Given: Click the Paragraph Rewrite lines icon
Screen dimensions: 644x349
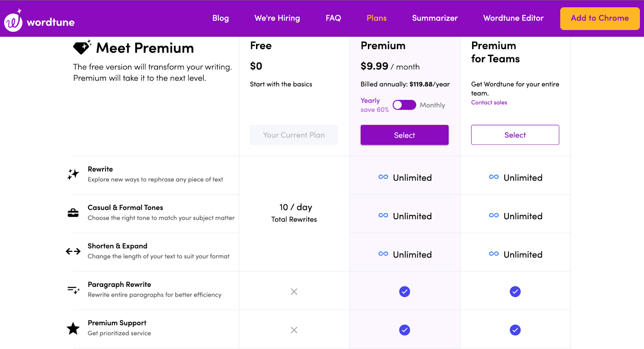Looking at the screenshot, I should 73,290.
